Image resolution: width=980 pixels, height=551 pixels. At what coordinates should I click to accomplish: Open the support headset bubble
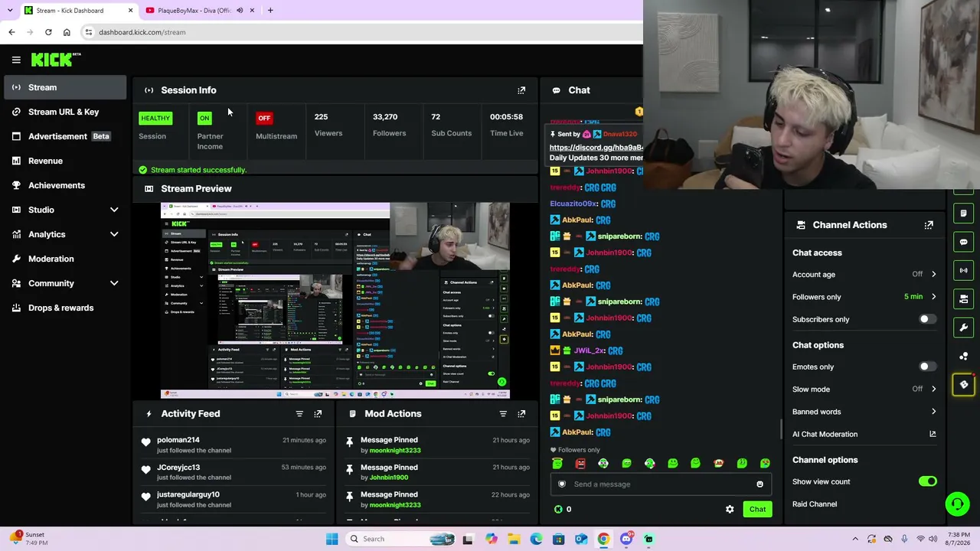coord(957,504)
